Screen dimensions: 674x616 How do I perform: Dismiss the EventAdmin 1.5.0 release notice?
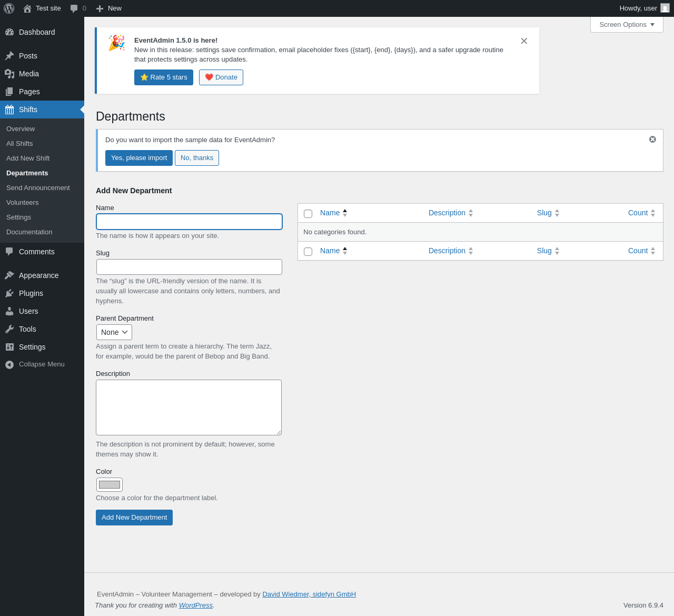tap(524, 41)
